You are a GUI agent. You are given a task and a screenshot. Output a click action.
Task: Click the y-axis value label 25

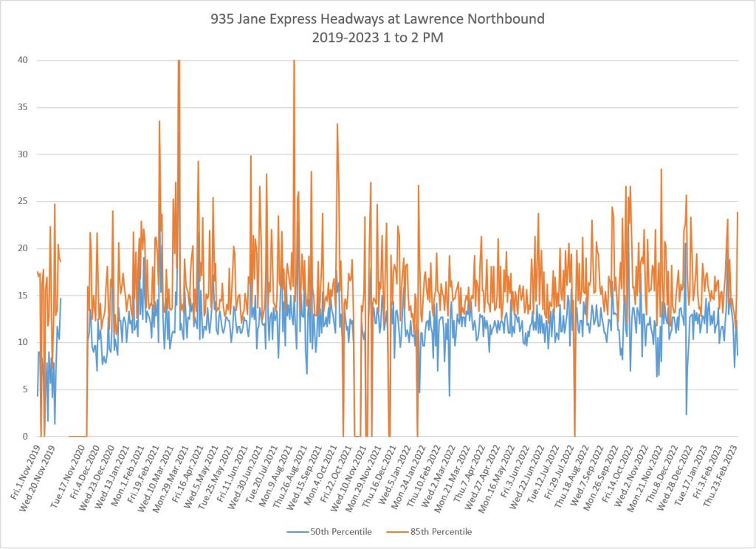[x=24, y=201]
